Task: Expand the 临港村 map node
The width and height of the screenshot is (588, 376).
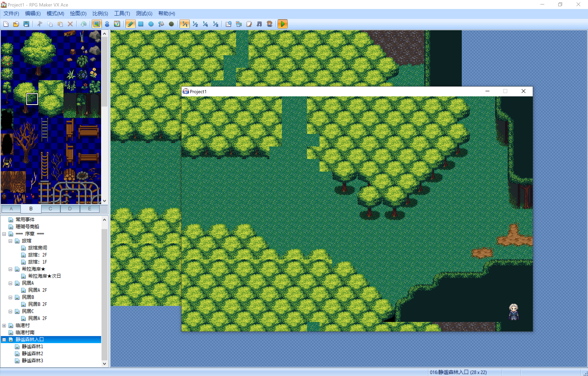Action: pyautogui.click(x=4, y=325)
